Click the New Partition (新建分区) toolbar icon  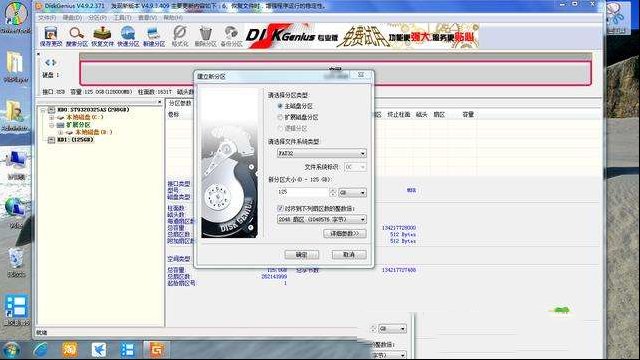click(154, 36)
